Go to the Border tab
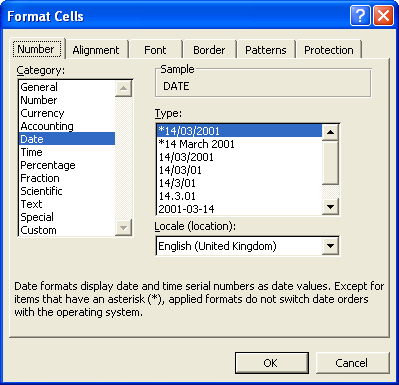Image resolution: width=399 pixels, height=385 pixels. pos(209,50)
